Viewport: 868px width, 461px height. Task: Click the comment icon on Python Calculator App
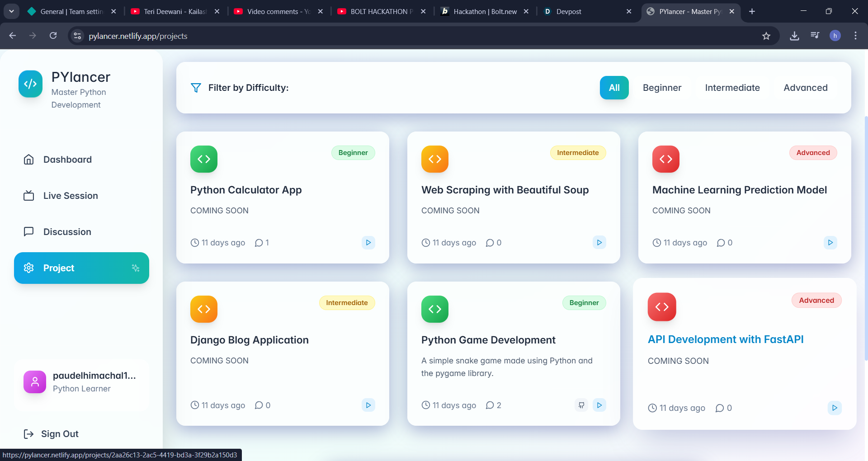click(x=259, y=243)
